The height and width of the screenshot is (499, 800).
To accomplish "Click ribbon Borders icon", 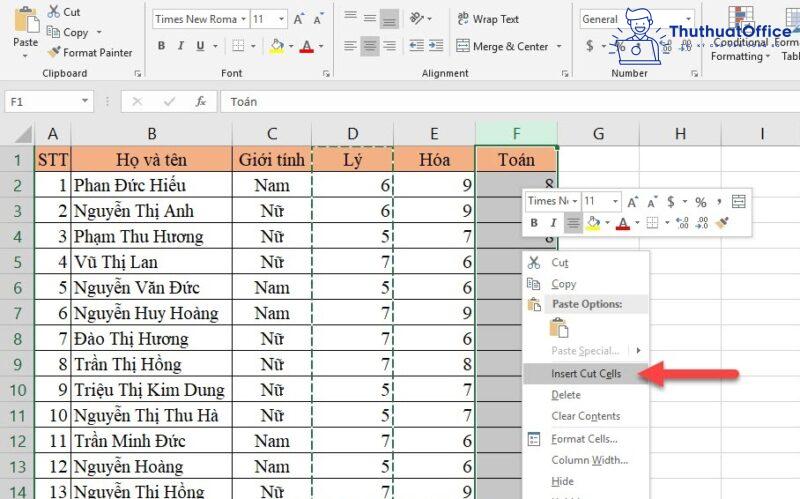I will click(x=238, y=46).
